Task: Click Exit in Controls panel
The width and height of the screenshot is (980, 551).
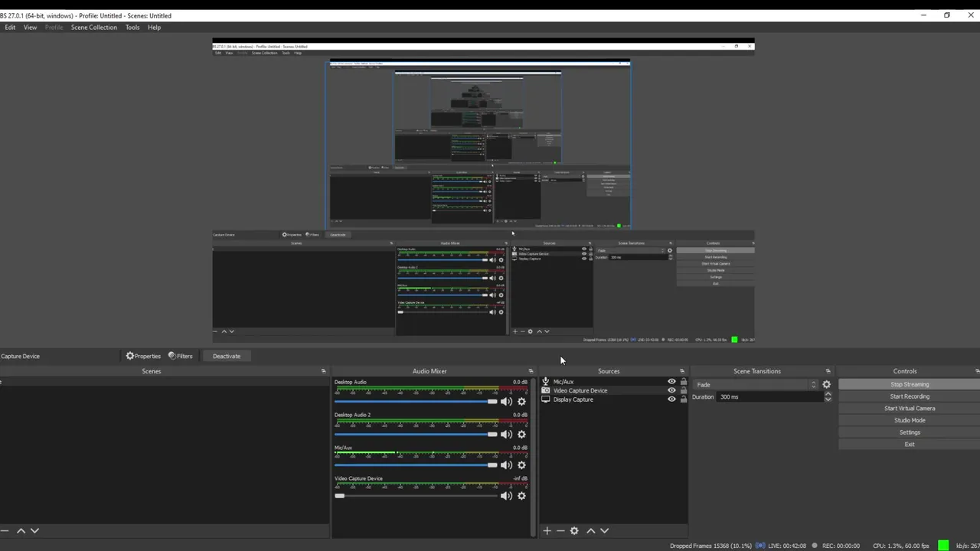Action: coord(910,444)
